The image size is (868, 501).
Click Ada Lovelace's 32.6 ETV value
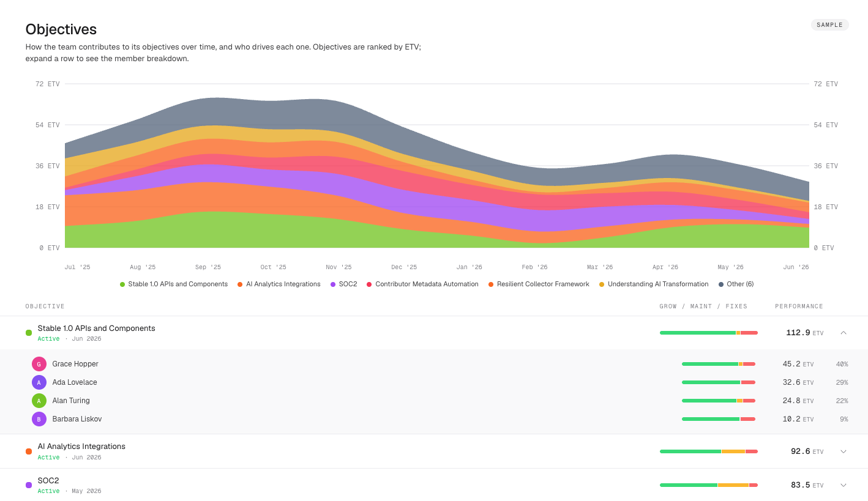pyautogui.click(x=798, y=382)
